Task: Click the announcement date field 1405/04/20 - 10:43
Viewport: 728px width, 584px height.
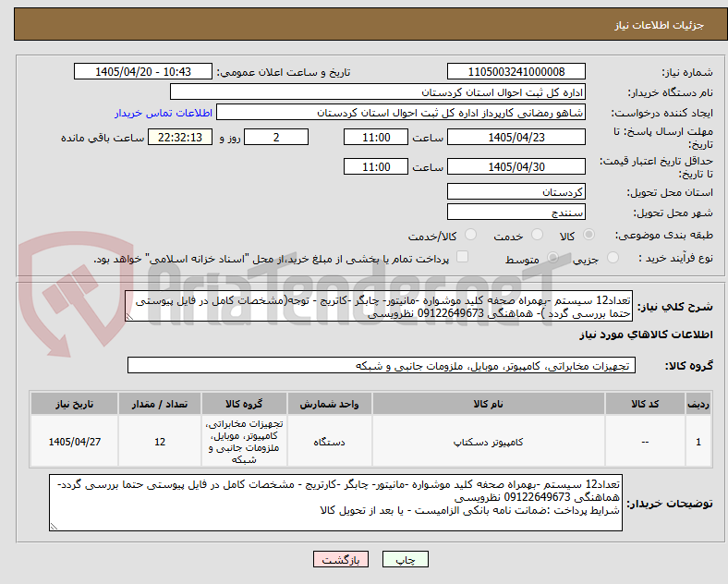Action: click(x=143, y=71)
